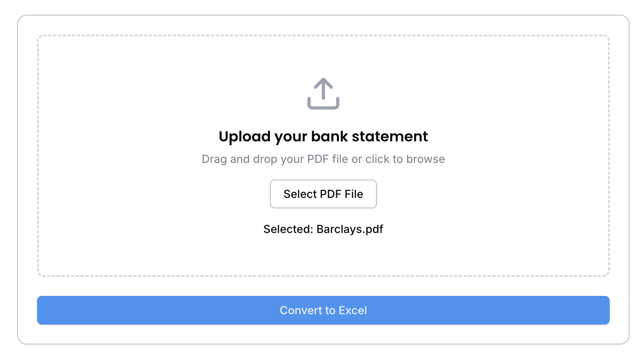
Task: Click the 'Upload your bank statement' heading
Action: (323, 137)
